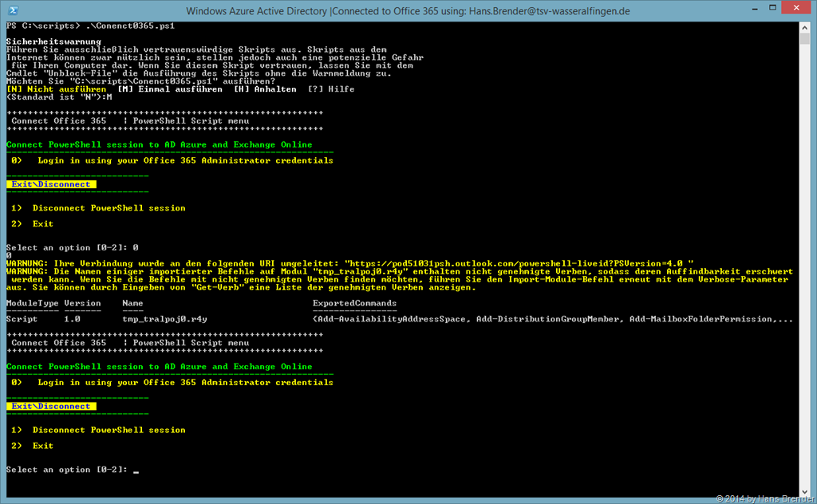Click the blinking cursor at the last prompt
This screenshot has height=504, width=817.
pyautogui.click(x=136, y=471)
